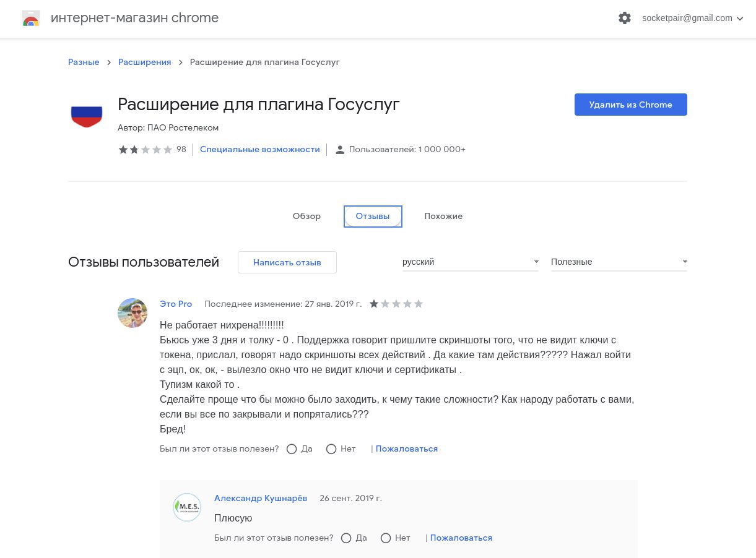
Task: Click the Chrome Web Store logo icon
Action: [31, 18]
